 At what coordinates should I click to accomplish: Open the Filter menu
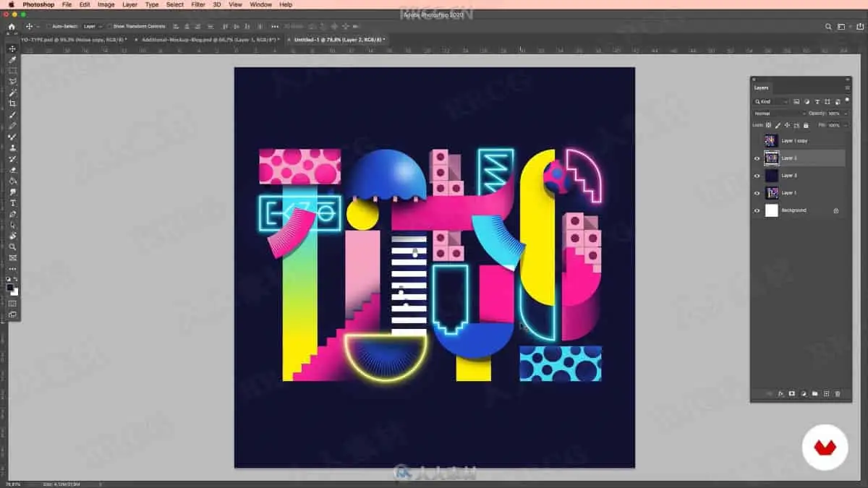(198, 4)
